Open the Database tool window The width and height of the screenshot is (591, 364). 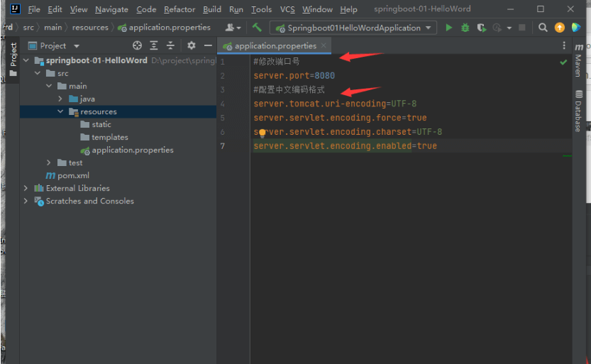[x=578, y=111]
